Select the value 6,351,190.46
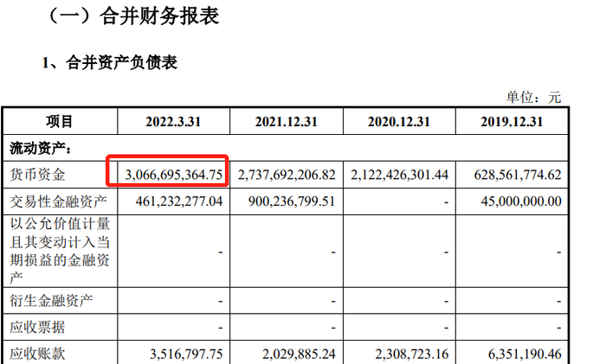 (525, 354)
